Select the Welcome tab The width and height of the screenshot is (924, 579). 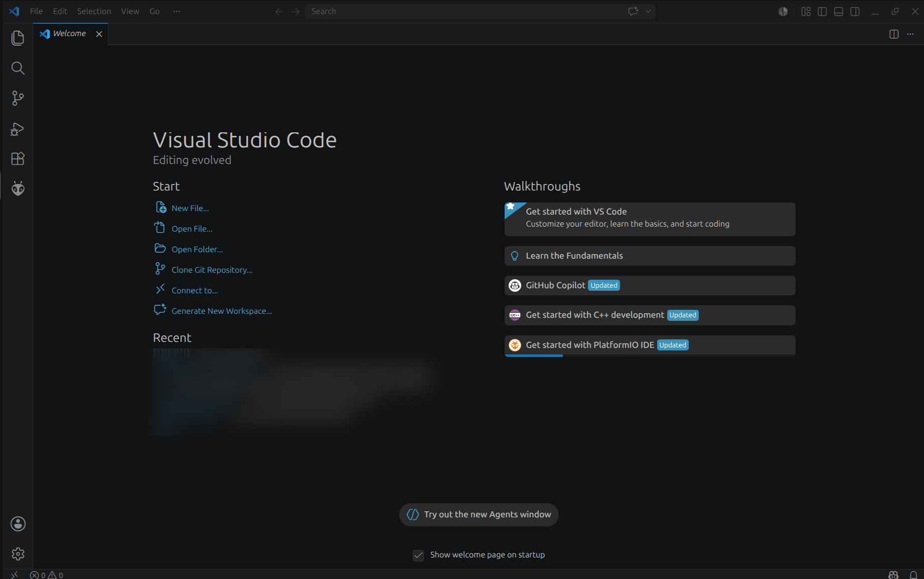point(70,34)
